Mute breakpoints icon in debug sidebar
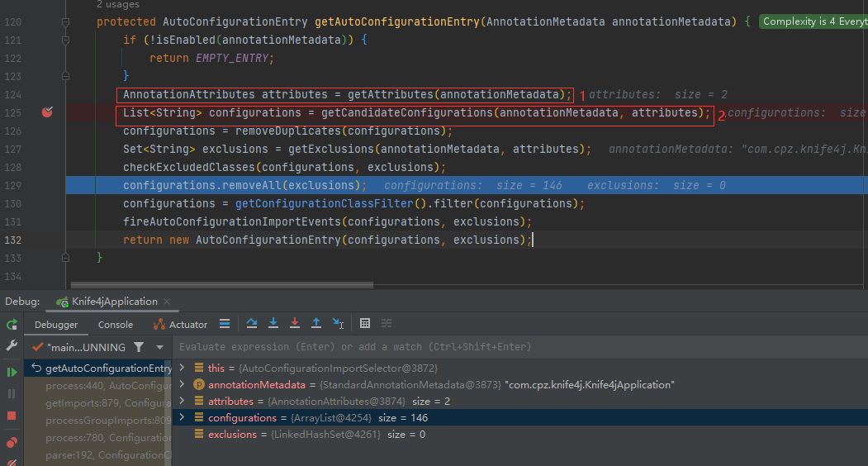This screenshot has width=868, height=466. point(12,462)
